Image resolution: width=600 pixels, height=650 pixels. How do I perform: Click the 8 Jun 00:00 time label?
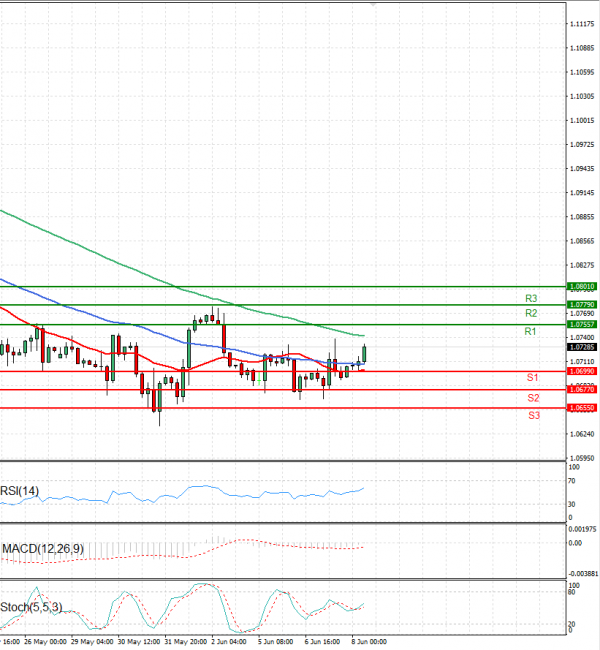(x=369, y=642)
